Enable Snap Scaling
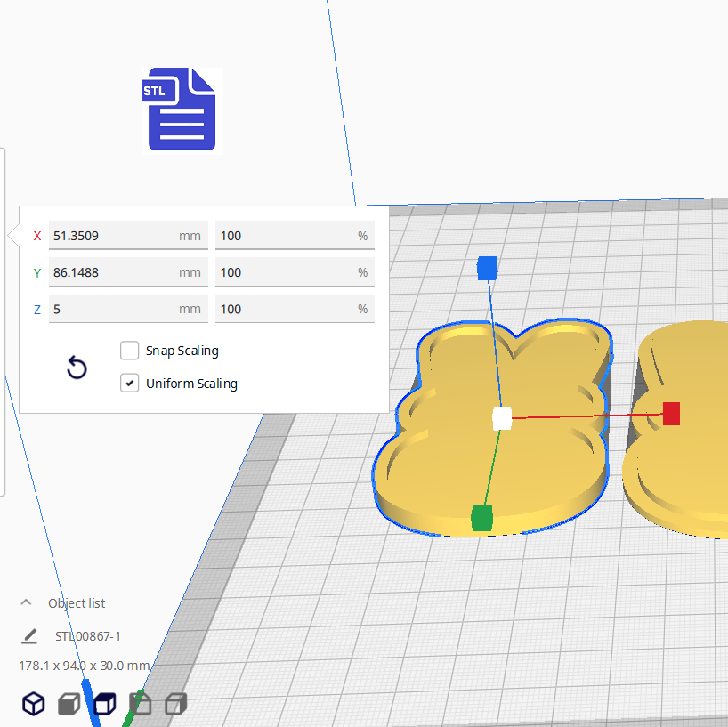This screenshot has width=728, height=727. (129, 351)
